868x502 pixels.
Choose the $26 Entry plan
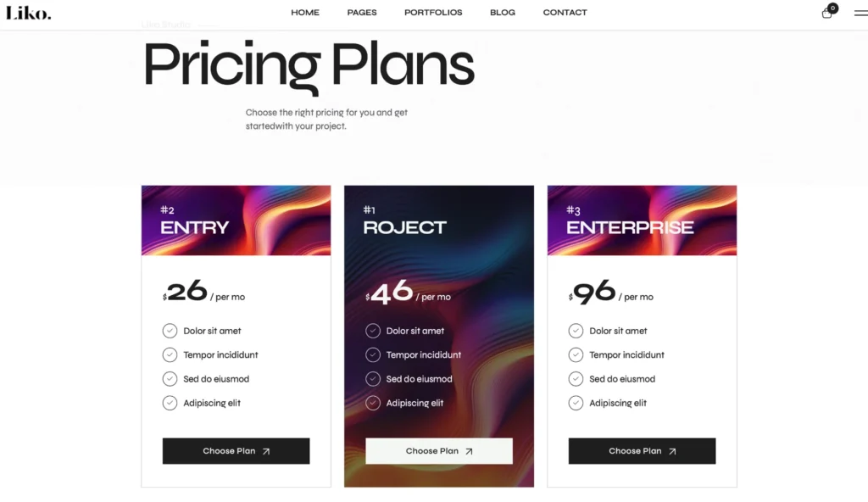point(236,451)
